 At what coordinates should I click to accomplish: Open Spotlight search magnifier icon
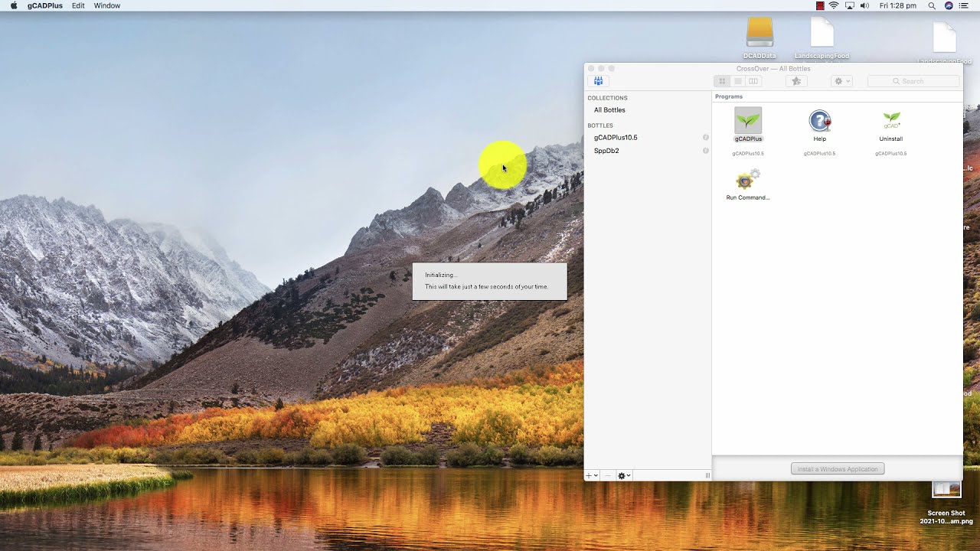932,5
